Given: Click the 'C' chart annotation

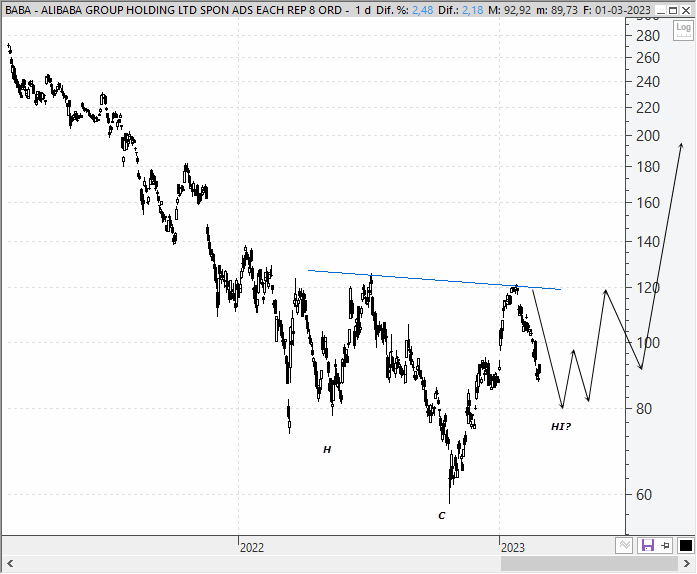Looking at the screenshot, I should tap(441, 516).
